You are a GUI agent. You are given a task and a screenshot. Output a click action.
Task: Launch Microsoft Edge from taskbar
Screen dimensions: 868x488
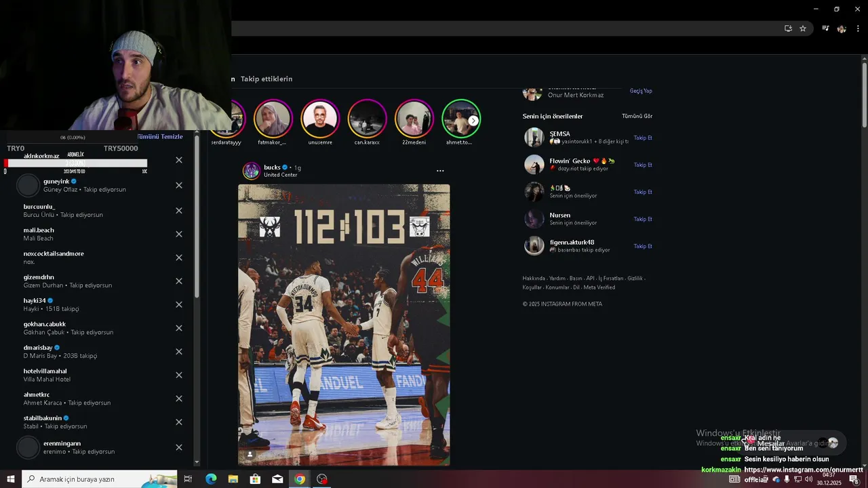click(x=211, y=479)
